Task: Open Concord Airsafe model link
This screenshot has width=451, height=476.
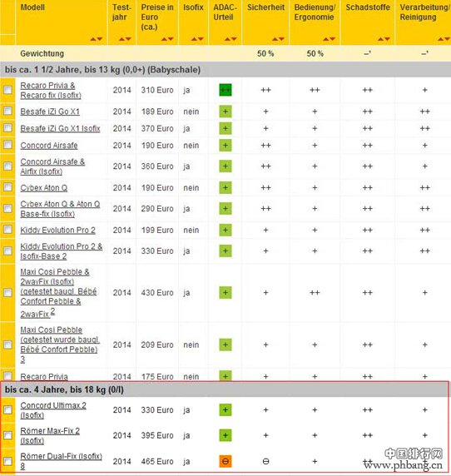Action: pyautogui.click(x=49, y=146)
